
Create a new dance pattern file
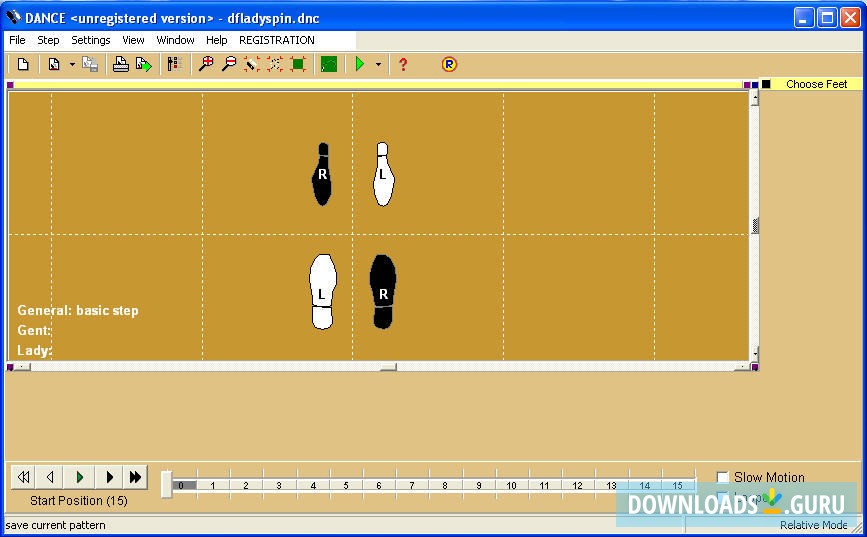click(23, 65)
